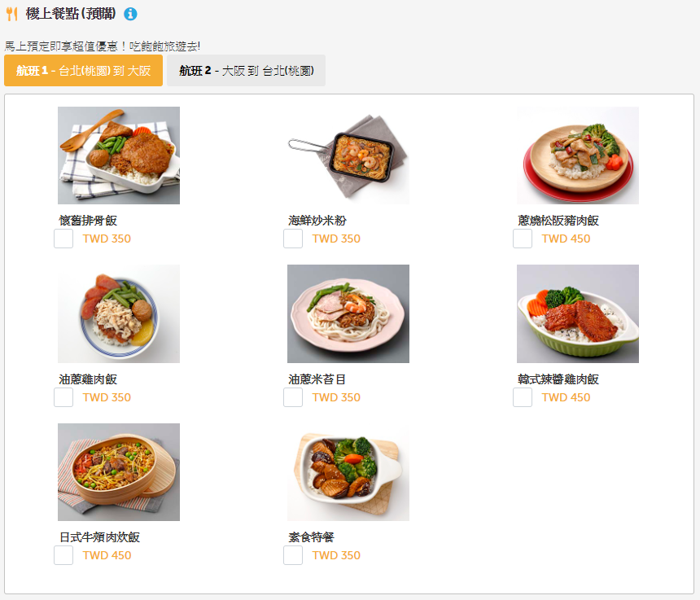Viewport: 700px width, 600px height.
Task: Check the 懷舊排骨飯 meal checkbox
Action: 63,239
